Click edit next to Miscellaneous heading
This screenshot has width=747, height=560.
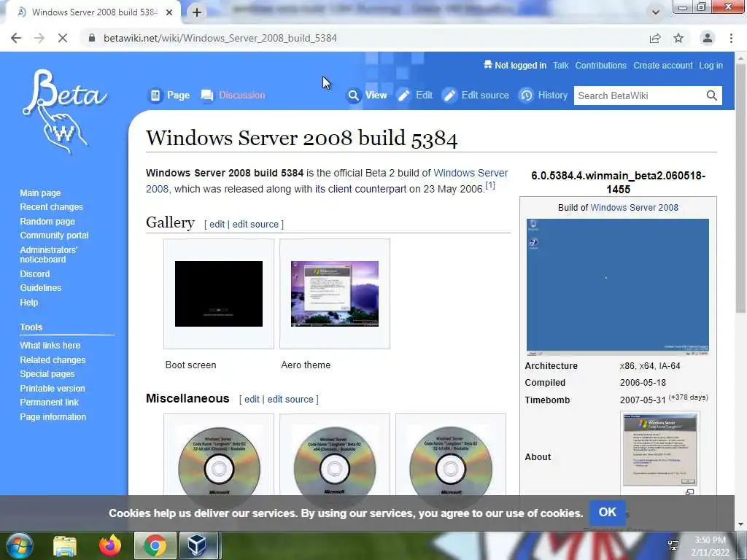tap(252, 400)
